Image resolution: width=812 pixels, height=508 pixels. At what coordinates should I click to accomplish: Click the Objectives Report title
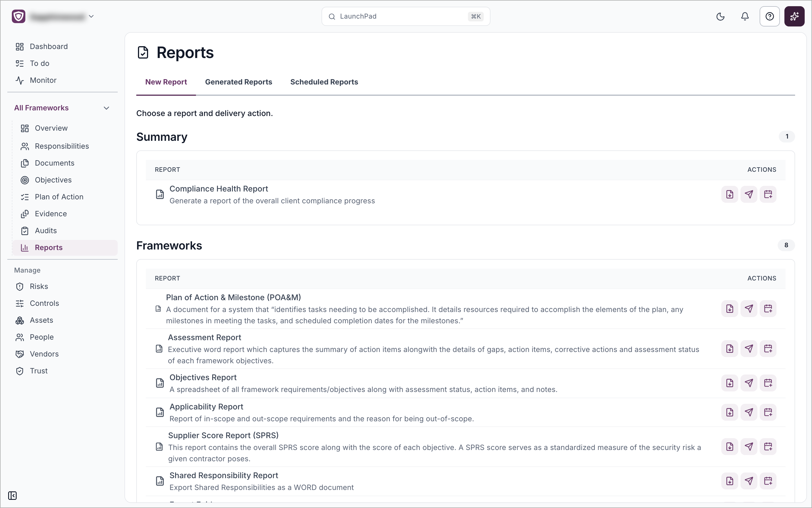tap(203, 377)
